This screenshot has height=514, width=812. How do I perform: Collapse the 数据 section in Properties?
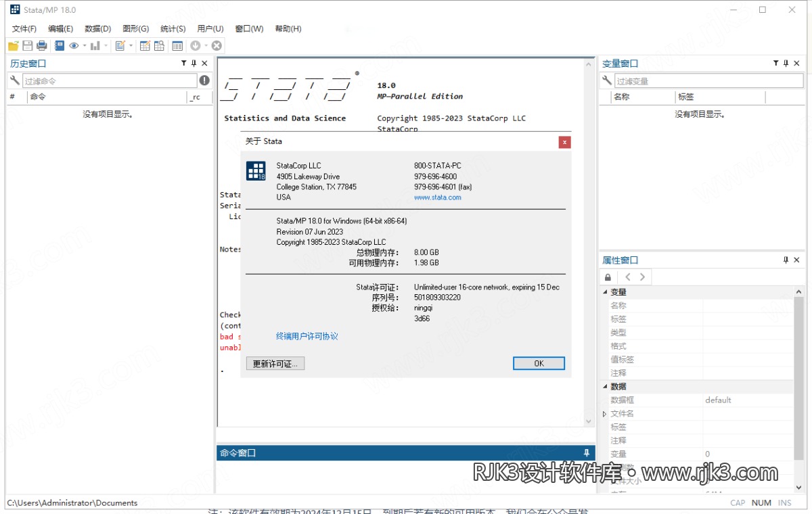tap(605, 387)
